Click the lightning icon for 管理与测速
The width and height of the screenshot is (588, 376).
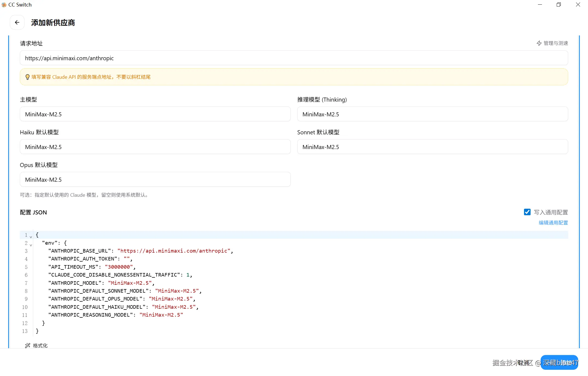pyautogui.click(x=539, y=43)
